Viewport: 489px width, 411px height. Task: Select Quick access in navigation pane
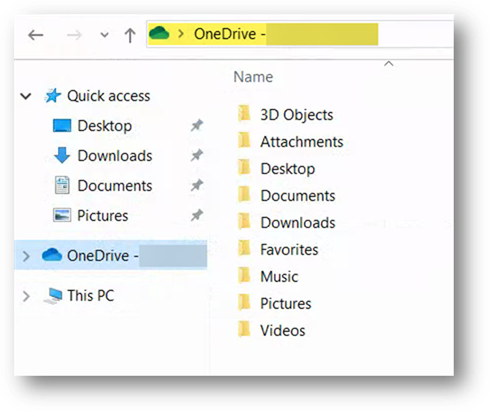pos(109,96)
